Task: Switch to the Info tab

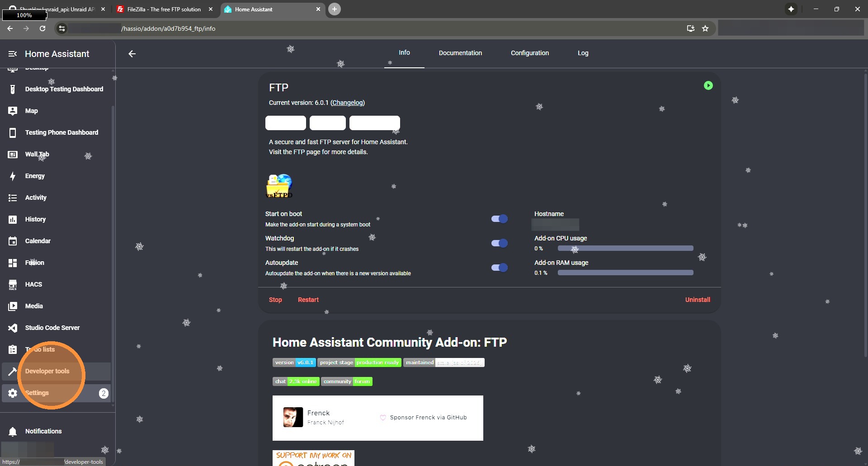Action: coord(404,53)
